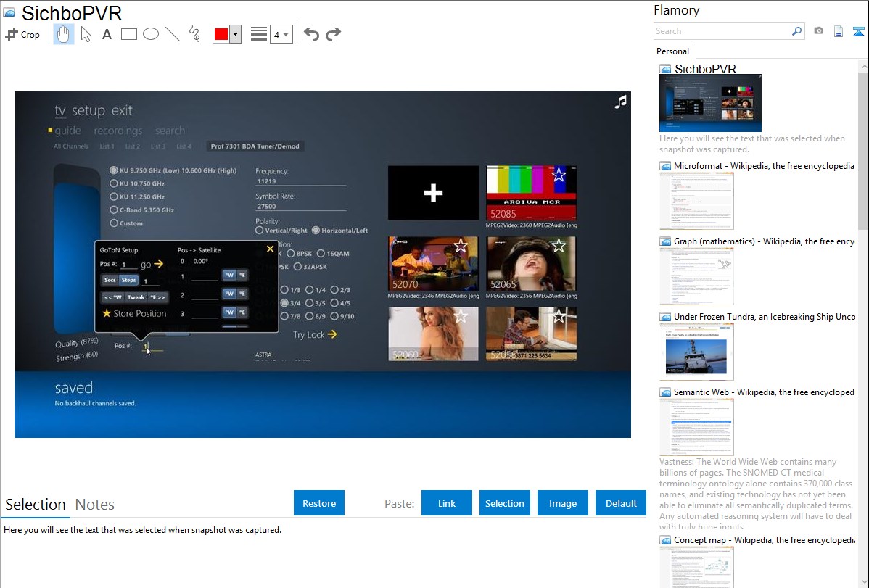Image resolution: width=869 pixels, height=588 pixels.
Task: Choose the straight line tool
Action: click(173, 34)
